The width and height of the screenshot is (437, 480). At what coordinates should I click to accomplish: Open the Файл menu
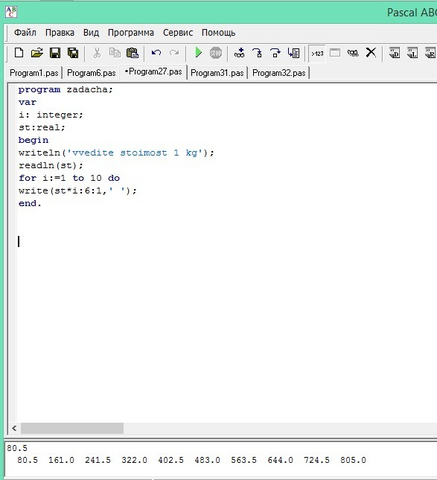pyautogui.click(x=25, y=33)
